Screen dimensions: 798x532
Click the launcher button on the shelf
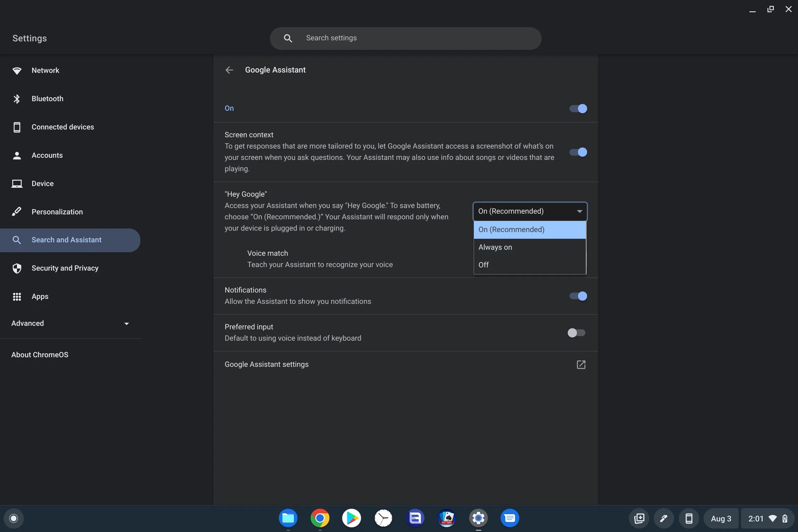[x=13, y=519]
